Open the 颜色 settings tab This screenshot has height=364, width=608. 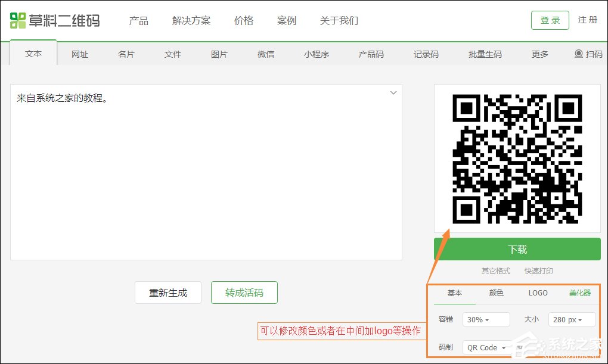[x=495, y=293]
